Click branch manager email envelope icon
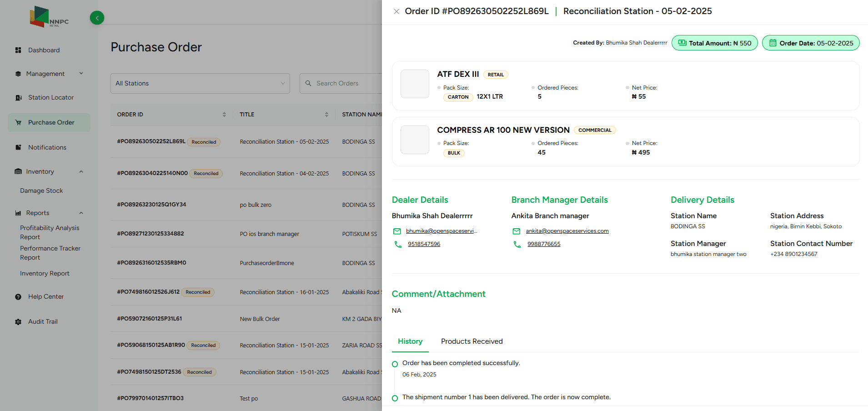The image size is (868, 411). pos(517,231)
